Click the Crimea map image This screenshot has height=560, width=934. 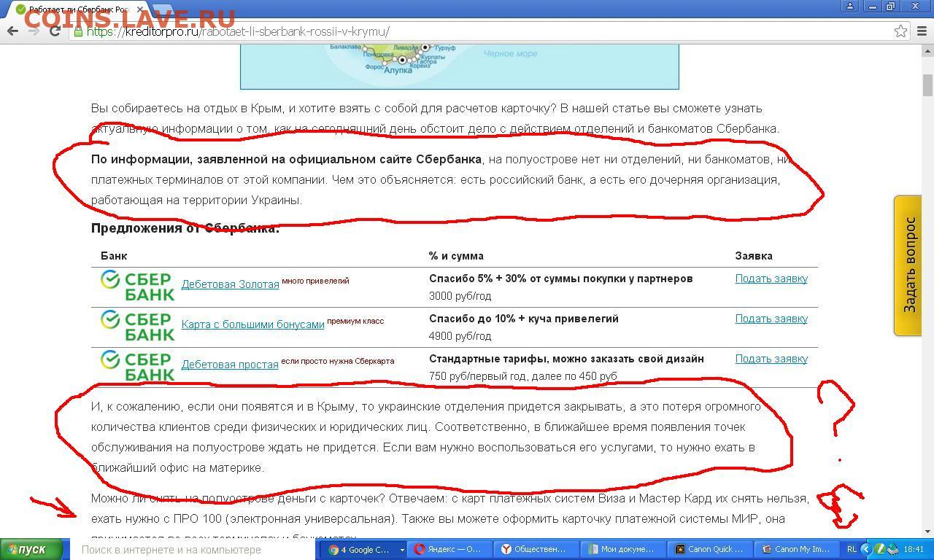tap(460, 66)
